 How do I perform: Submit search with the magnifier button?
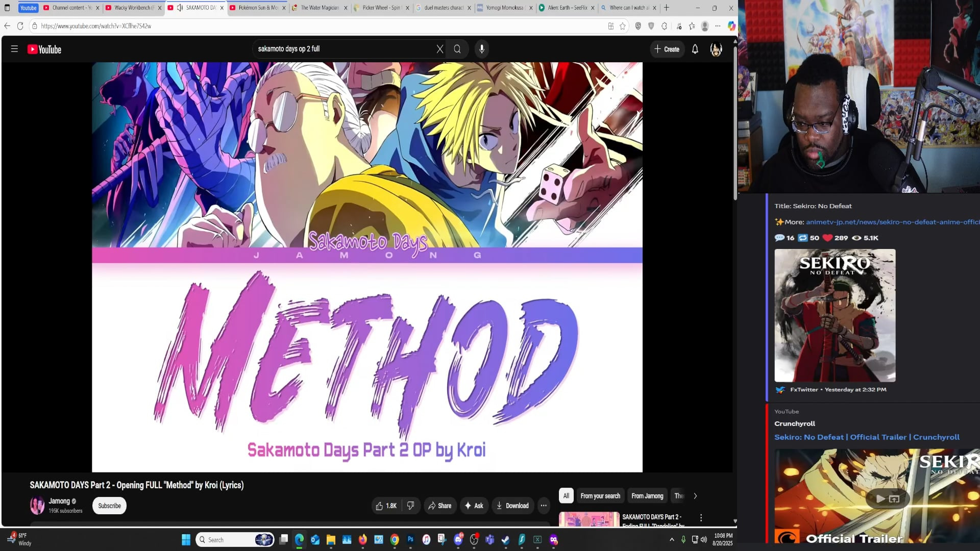457,49
